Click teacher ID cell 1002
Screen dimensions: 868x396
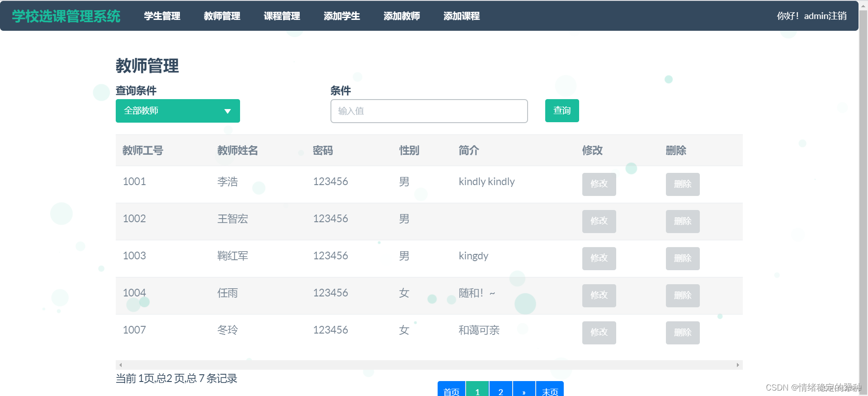pyautogui.click(x=134, y=219)
